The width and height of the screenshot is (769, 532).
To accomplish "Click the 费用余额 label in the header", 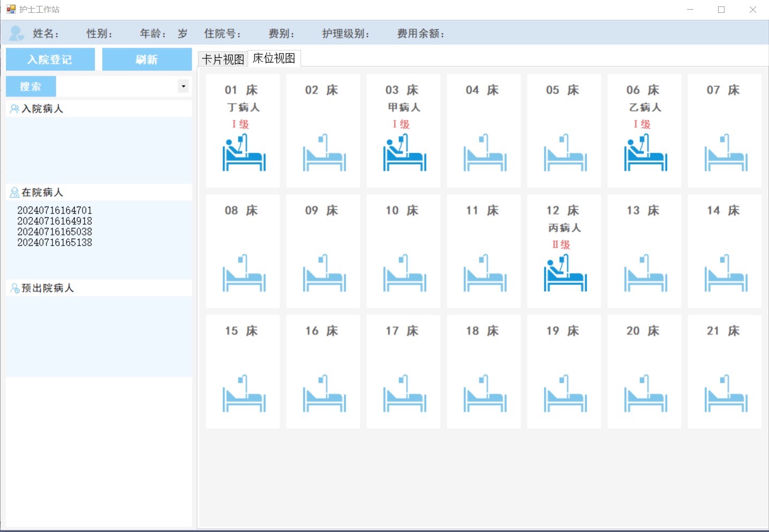I will [x=420, y=34].
